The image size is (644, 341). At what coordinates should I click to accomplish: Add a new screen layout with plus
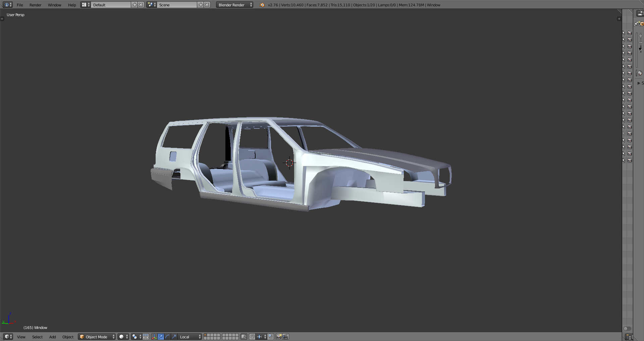pos(135,5)
